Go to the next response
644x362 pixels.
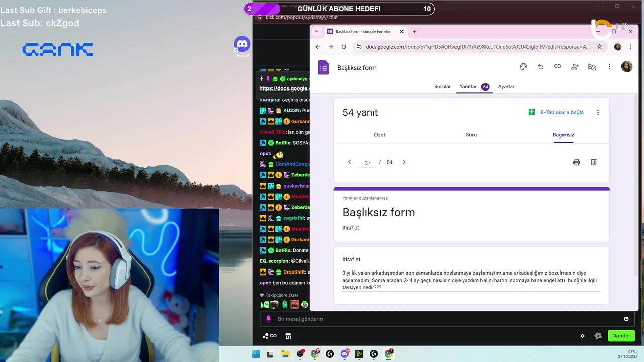[x=404, y=162]
